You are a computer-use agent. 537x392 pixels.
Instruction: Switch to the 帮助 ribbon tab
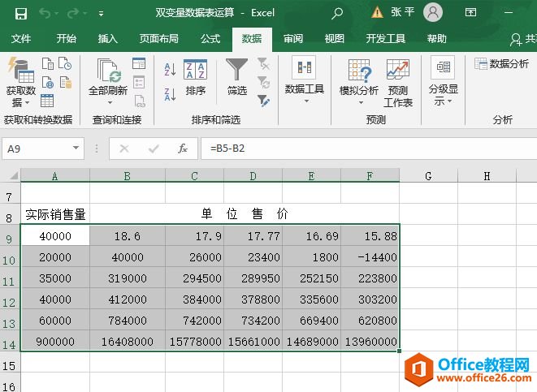click(x=436, y=39)
